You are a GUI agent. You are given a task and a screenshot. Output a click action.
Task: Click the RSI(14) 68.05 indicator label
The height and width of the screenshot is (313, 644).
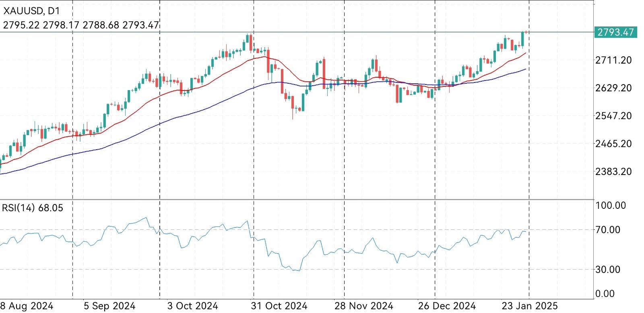33,208
